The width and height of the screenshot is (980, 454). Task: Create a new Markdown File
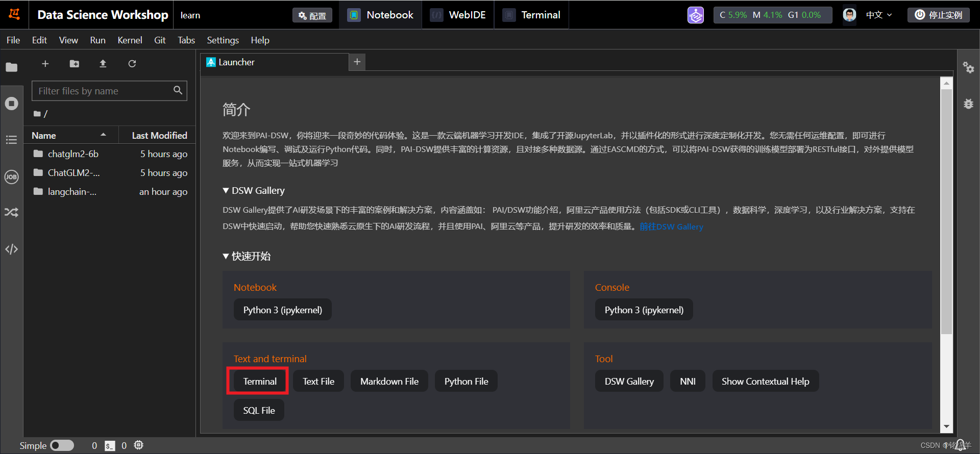[x=389, y=381]
